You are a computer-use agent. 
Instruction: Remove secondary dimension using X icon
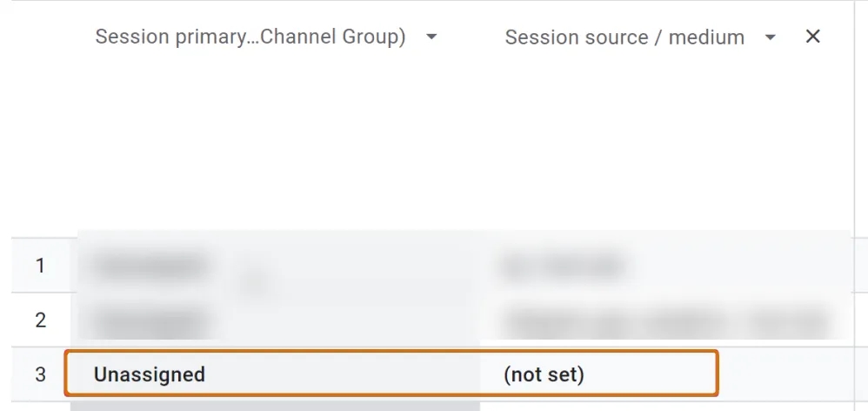812,37
